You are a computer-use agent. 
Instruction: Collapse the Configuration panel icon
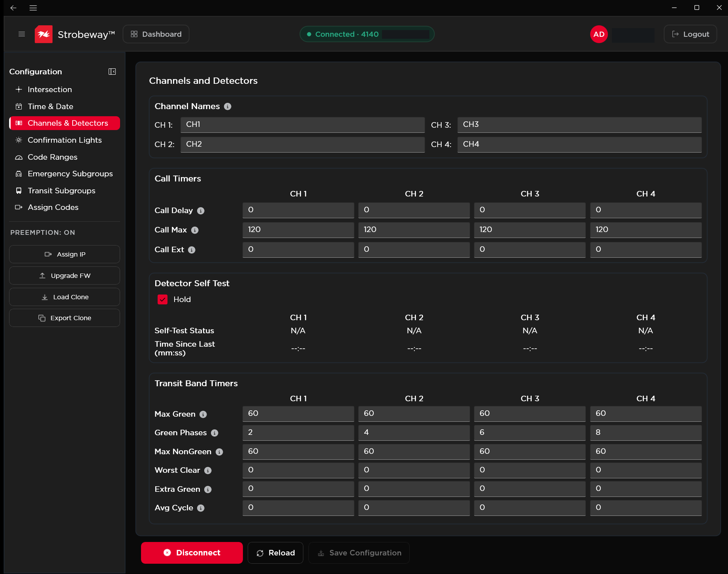click(x=112, y=72)
